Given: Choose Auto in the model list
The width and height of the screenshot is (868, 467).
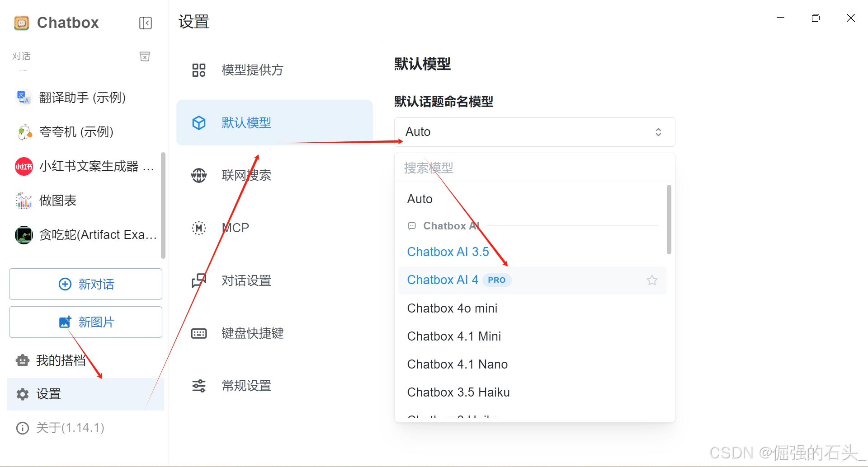Looking at the screenshot, I should point(532,199).
